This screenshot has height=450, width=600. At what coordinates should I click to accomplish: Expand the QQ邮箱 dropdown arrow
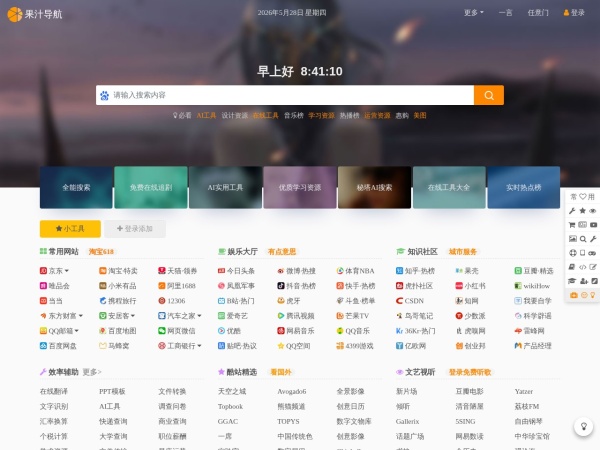[x=77, y=331]
